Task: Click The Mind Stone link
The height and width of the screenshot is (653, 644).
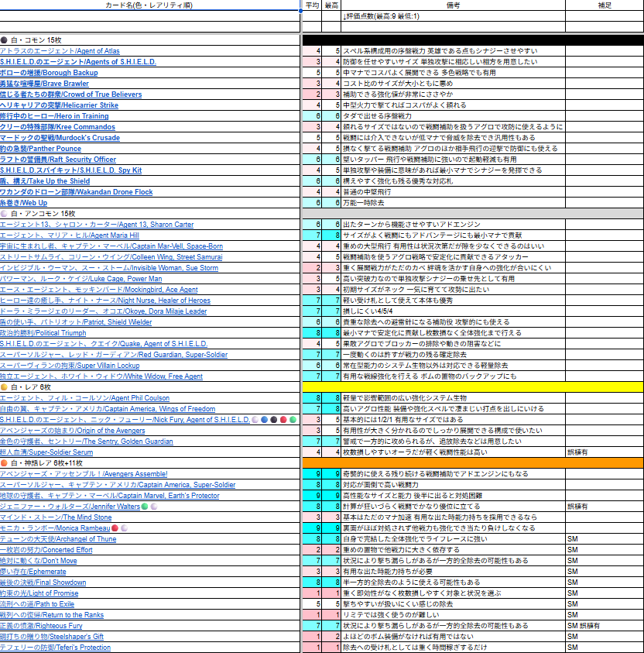Action: (x=56, y=517)
